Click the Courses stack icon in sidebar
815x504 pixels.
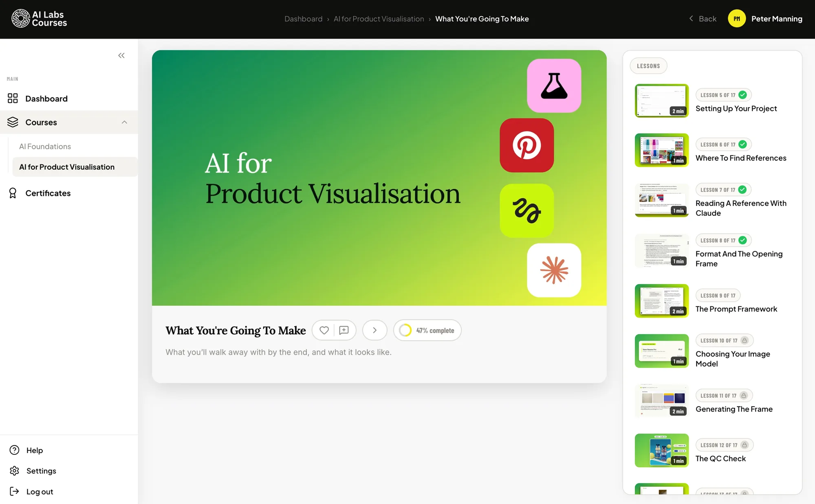[x=13, y=122]
